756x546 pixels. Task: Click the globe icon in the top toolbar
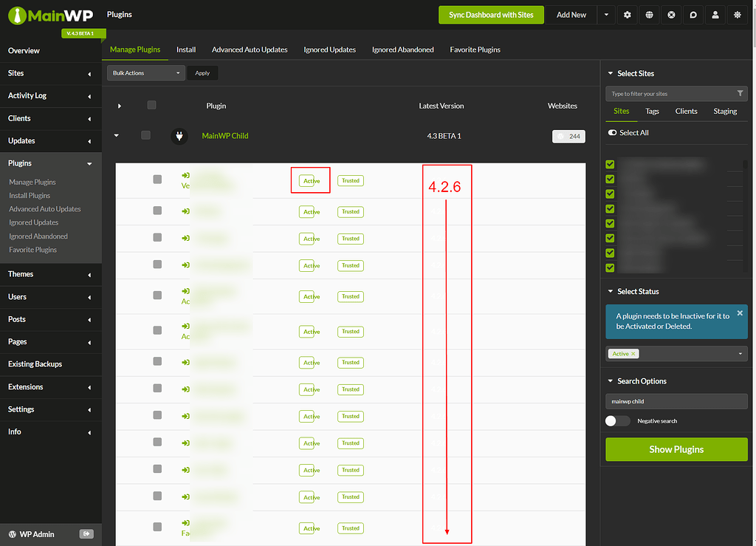[650, 14]
